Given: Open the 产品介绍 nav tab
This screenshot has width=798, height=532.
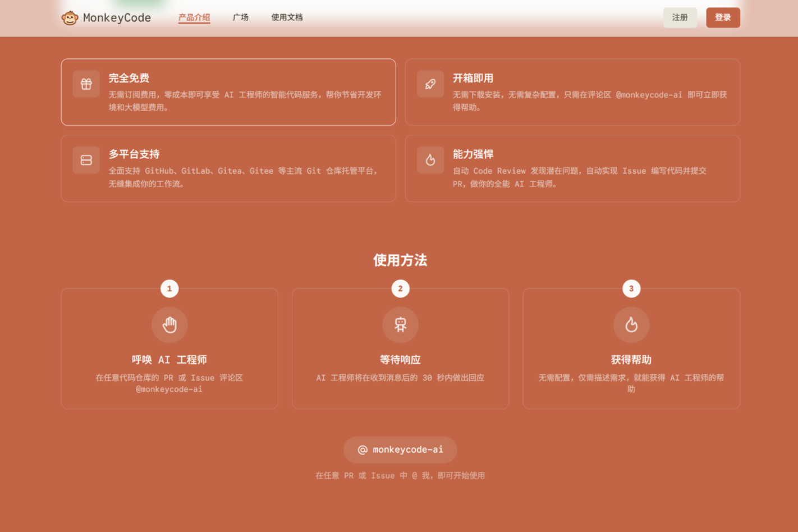Looking at the screenshot, I should click(194, 17).
